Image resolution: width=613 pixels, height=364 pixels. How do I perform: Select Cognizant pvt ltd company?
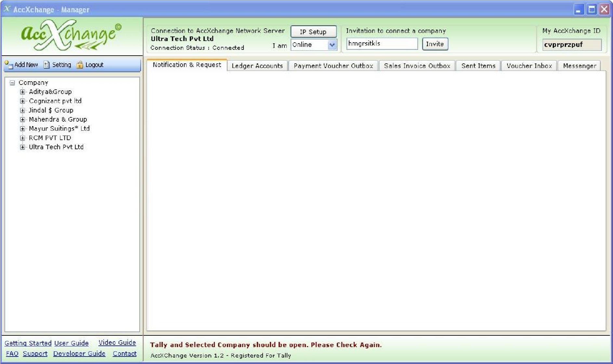coord(55,101)
